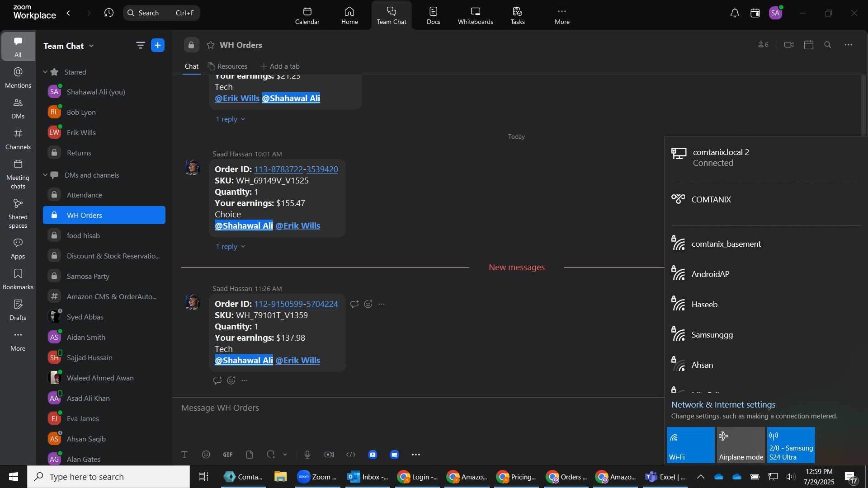
Task: Switch to the Home tab
Action: pyautogui.click(x=349, y=15)
